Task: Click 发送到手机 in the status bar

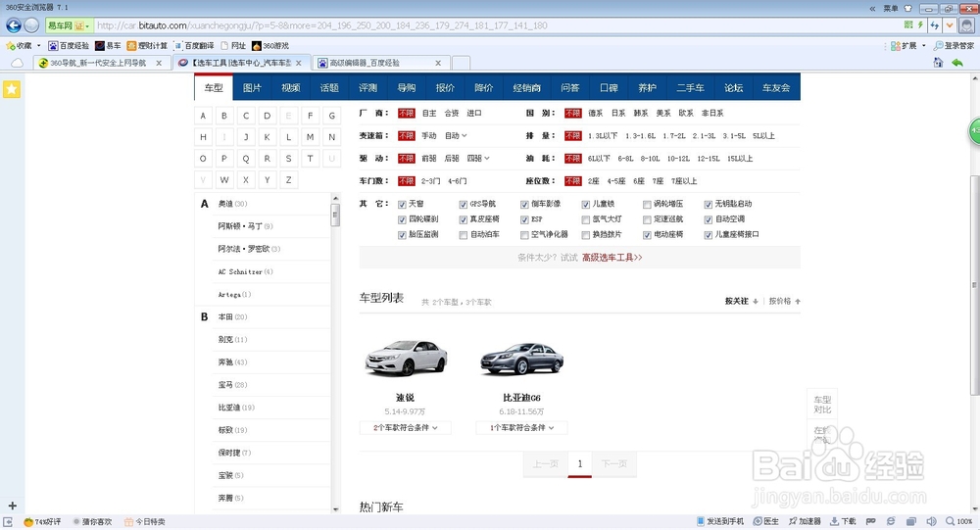Action: pyautogui.click(x=720, y=521)
